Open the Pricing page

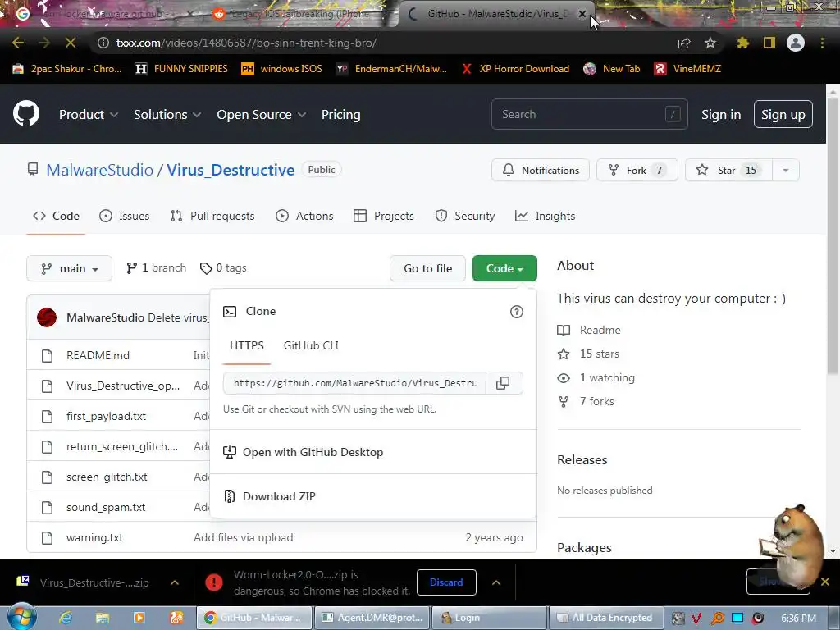[x=340, y=115]
